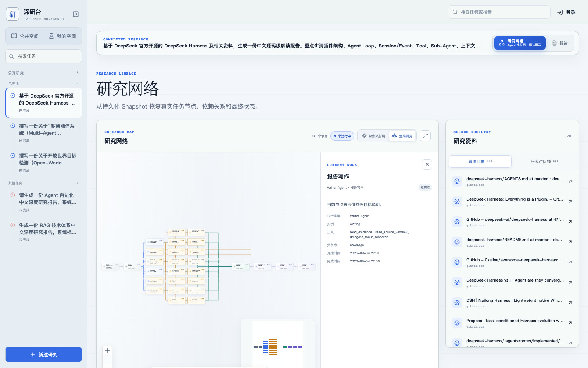Select the 来源目录 tab

480,161
